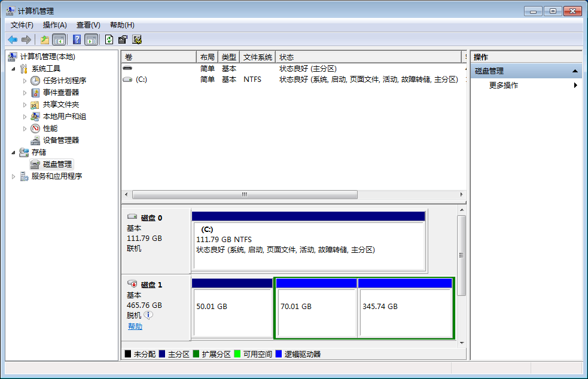Expand the 性能 node

[x=25, y=129]
